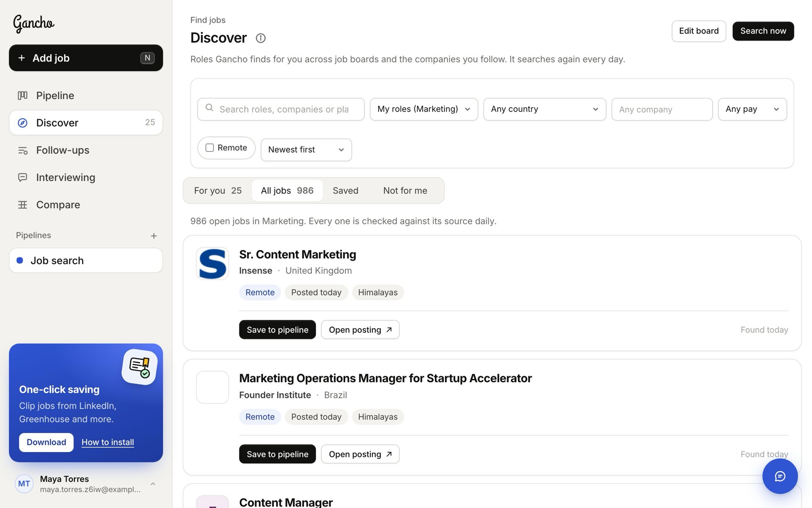The width and height of the screenshot is (812, 508).
Task: Tick the Remote checkbox
Action: [210, 148]
